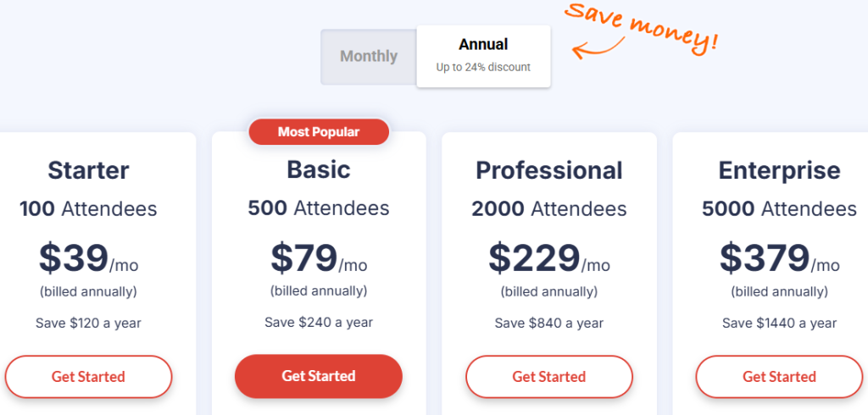Click the Save $1440 a year text
Screen dimensions: 868x415
[x=780, y=324]
